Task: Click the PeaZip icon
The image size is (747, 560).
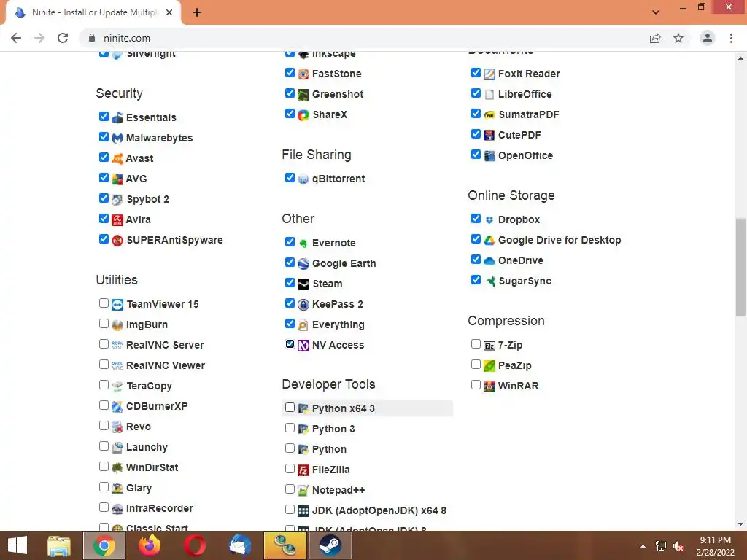Action: click(x=489, y=366)
